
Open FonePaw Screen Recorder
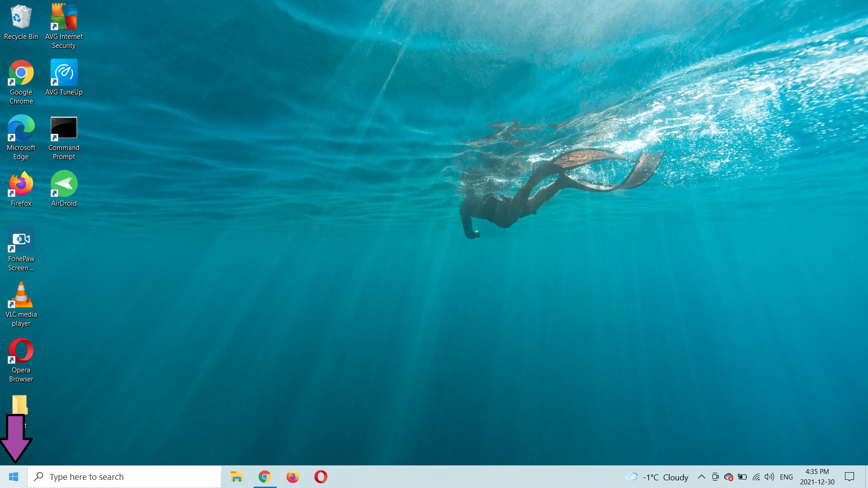click(x=20, y=239)
